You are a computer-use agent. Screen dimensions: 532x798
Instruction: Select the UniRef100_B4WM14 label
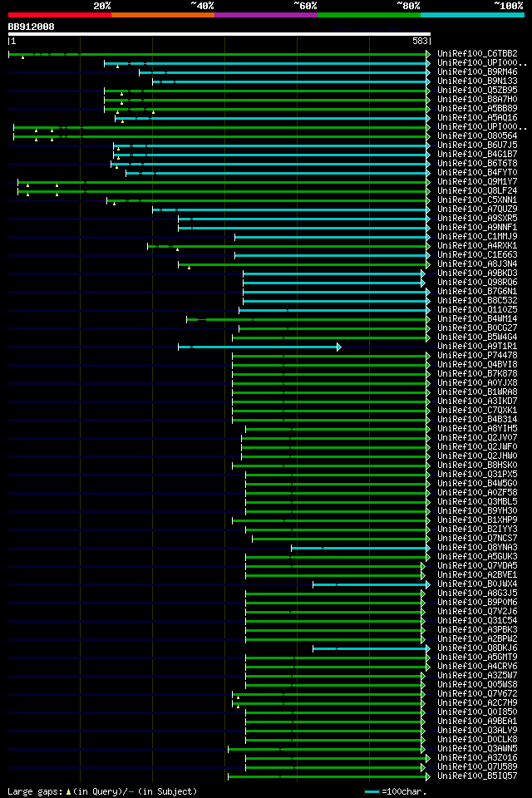(477, 319)
